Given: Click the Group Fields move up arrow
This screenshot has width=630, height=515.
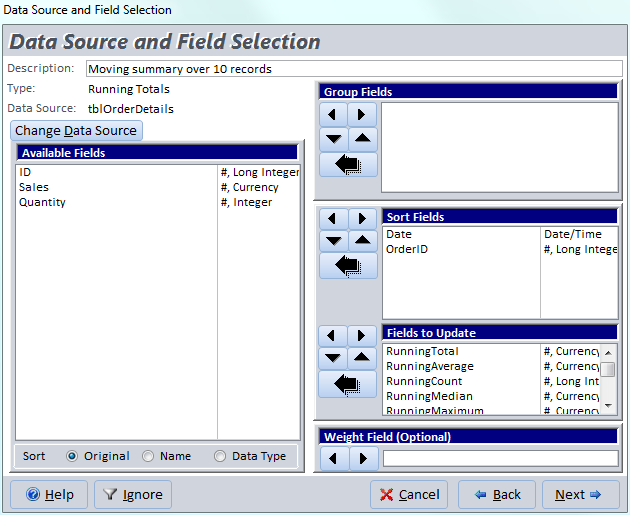Looking at the screenshot, I should [x=363, y=139].
